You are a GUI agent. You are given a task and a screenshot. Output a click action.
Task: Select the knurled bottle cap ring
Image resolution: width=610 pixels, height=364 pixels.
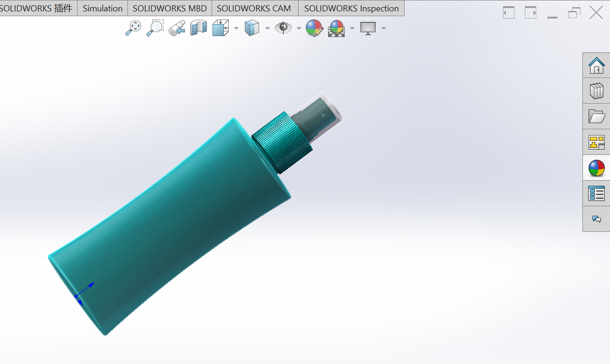click(282, 143)
